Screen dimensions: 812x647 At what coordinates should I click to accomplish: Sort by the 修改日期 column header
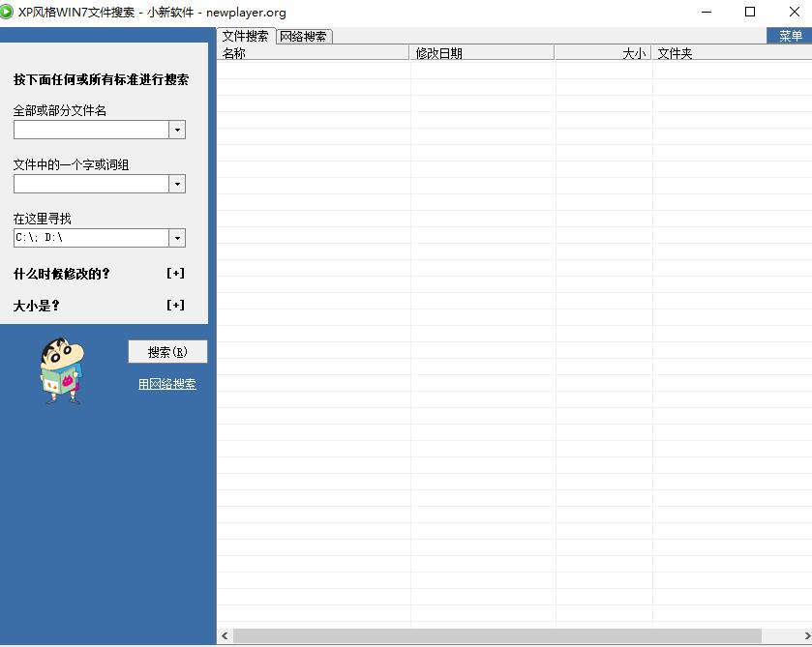pos(482,53)
